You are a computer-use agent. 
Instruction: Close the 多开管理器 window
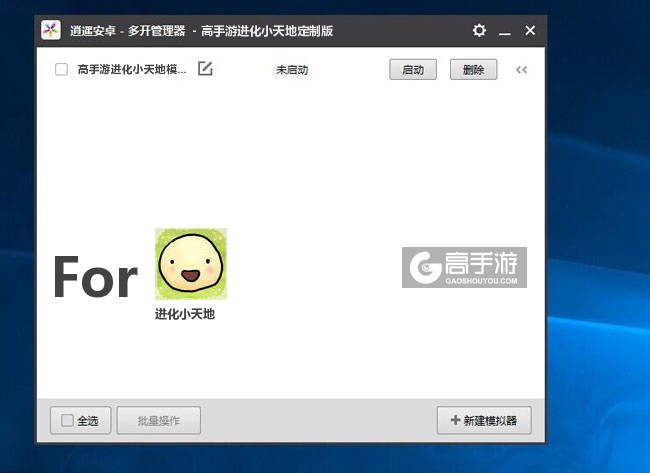click(x=530, y=30)
